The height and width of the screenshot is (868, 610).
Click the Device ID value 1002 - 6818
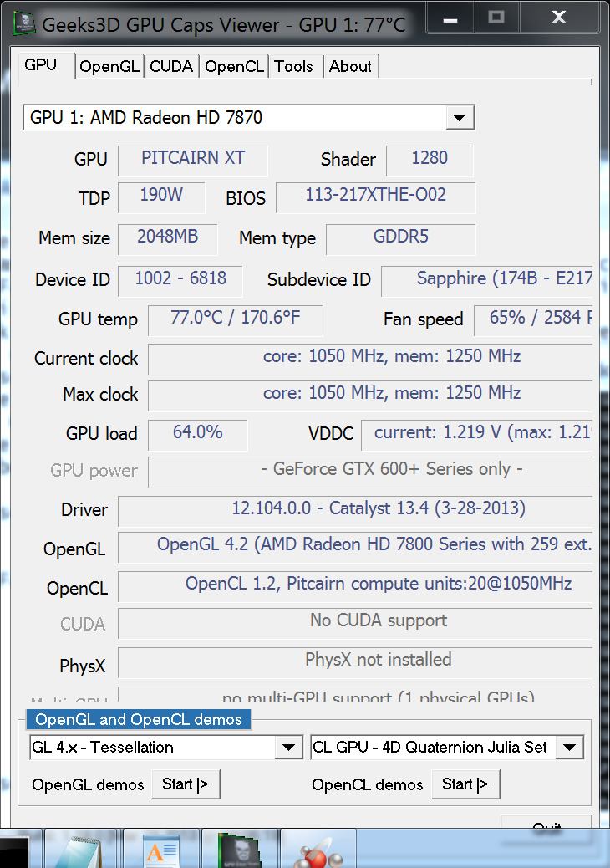pyautogui.click(x=180, y=281)
